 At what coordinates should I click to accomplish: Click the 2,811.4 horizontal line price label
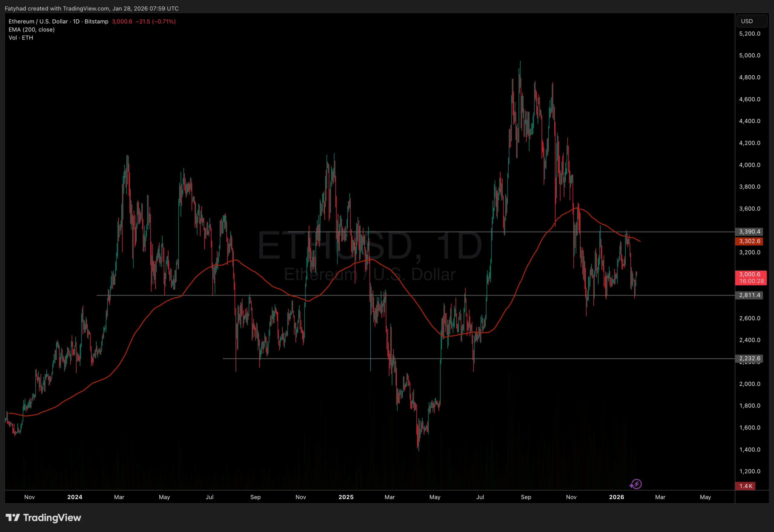tap(749, 295)
